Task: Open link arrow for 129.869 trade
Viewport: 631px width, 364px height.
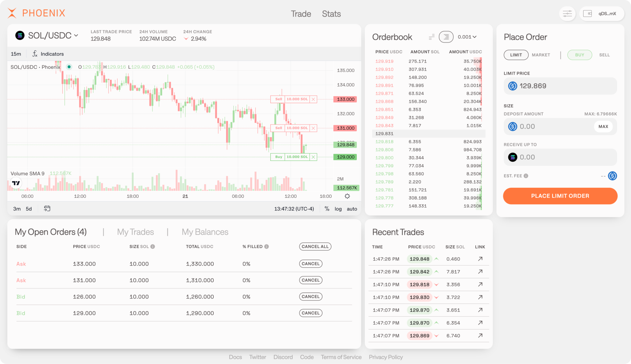Action: (x=480, y=336)
